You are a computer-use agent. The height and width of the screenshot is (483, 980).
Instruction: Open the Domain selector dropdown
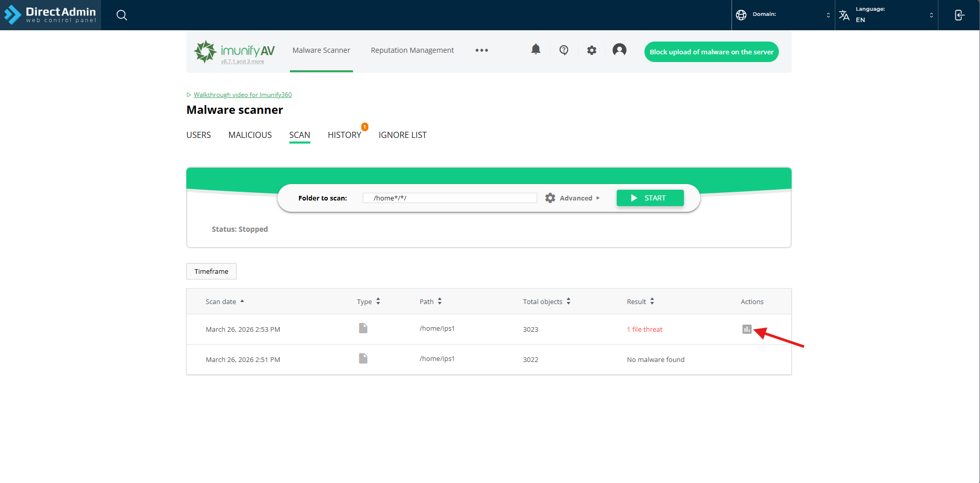coord(783,15)
